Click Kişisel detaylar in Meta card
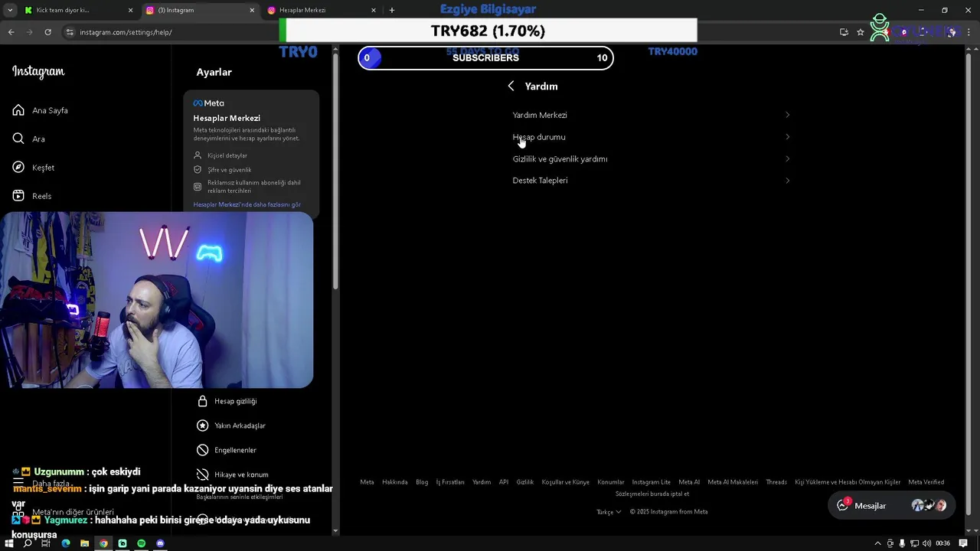 click(227, 155)
